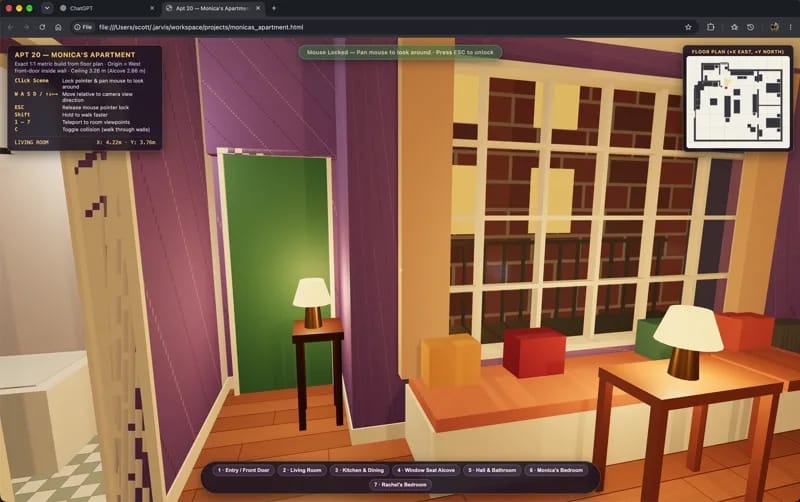Open a new tab with the plus button

coord(274,8)
